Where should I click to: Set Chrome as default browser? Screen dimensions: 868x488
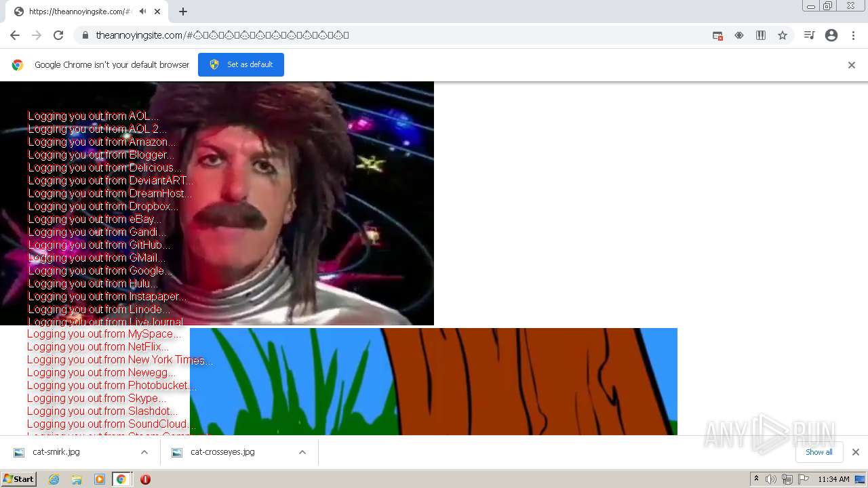[x=241, y=64]
